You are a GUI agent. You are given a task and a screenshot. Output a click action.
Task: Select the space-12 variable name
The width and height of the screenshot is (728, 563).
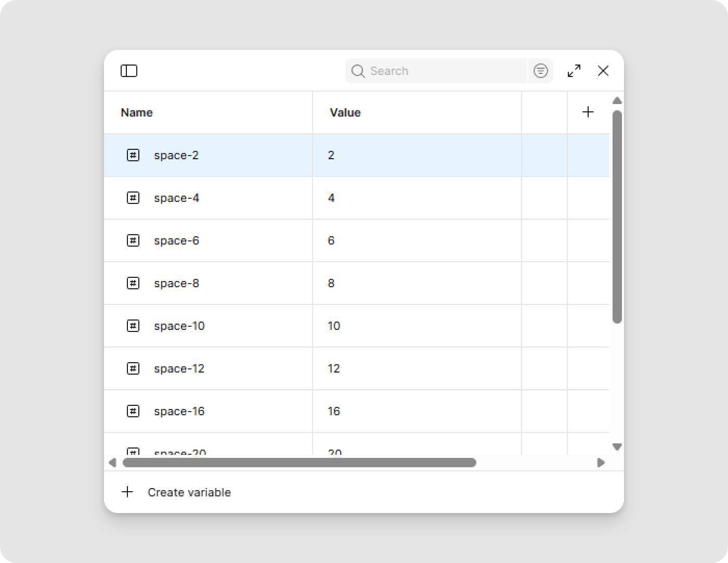pos(179,368)
